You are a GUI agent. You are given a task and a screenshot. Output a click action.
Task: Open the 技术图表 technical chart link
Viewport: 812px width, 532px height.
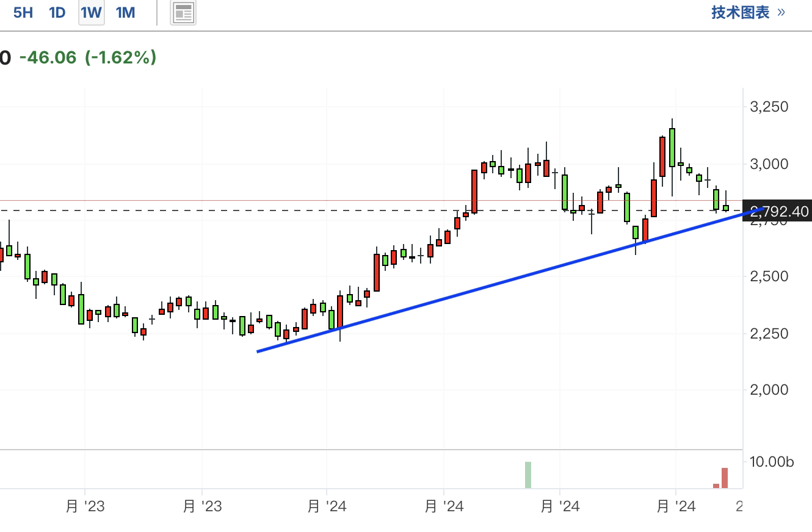(749, 12)
